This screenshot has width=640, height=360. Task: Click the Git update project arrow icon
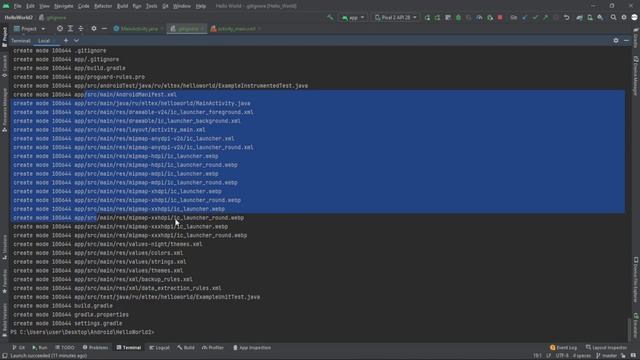click(524, 18)
